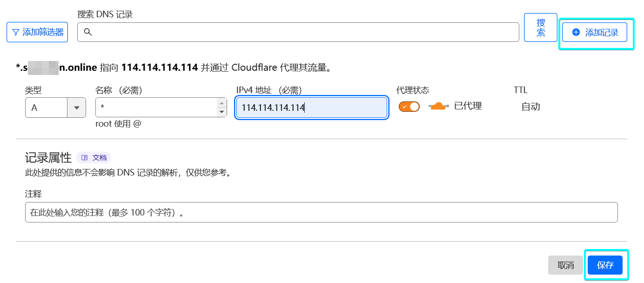Viewport: 644px width, 283px height.
Task: Cancel editing with the 取消 button
Action: pyautogui.click(x=565, y=265)
